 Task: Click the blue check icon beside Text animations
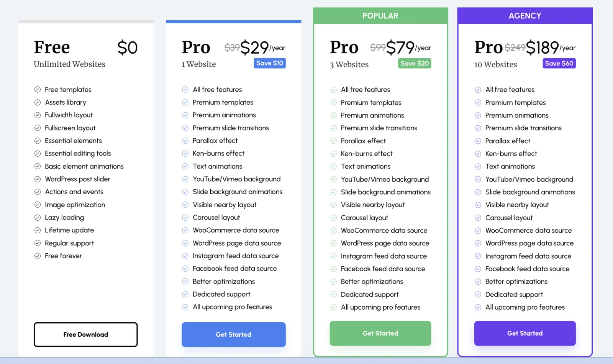185,166
